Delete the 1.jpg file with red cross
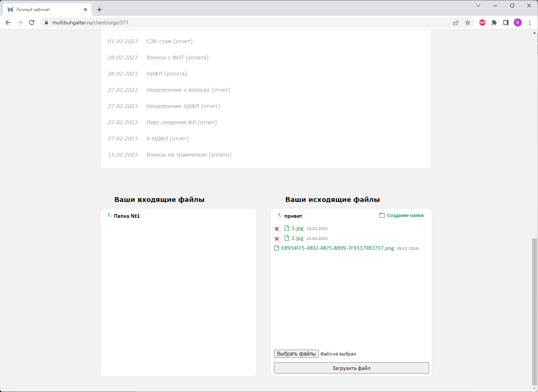The image size is (538, 392). (277, 229)
